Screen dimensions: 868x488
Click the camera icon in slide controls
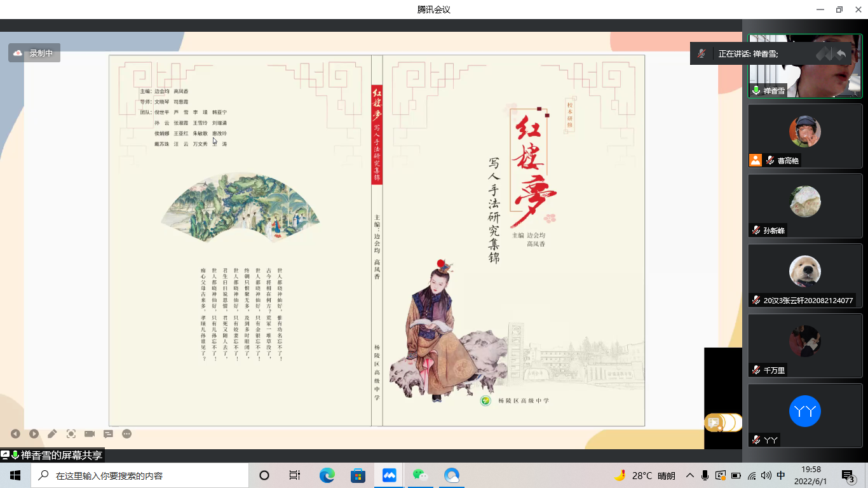click(x=90, y=434)
